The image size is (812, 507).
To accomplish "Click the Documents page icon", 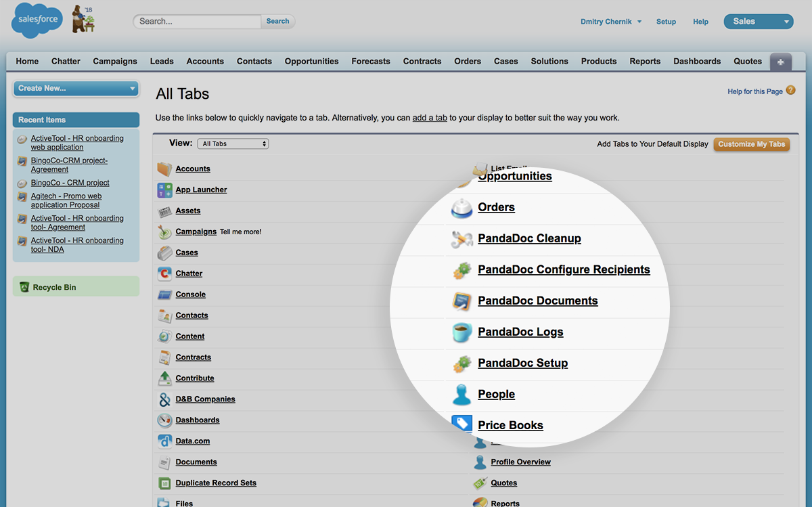I will click(x=164, y=462).
